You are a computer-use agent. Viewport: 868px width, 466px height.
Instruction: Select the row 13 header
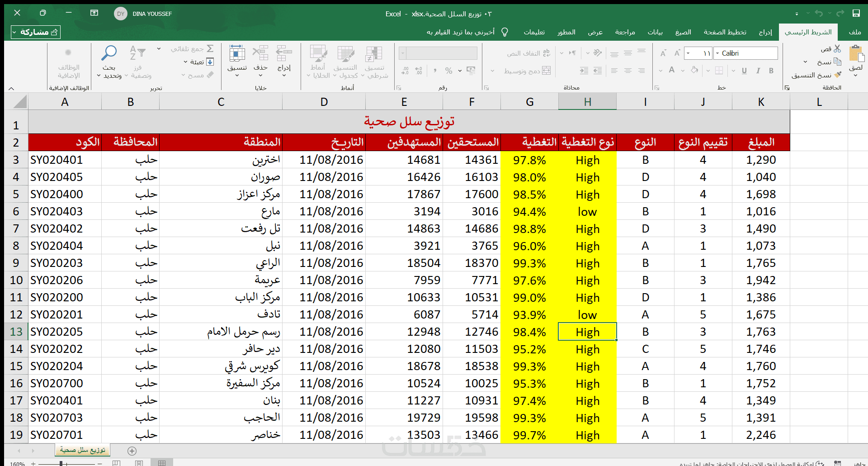click(16, 332)
